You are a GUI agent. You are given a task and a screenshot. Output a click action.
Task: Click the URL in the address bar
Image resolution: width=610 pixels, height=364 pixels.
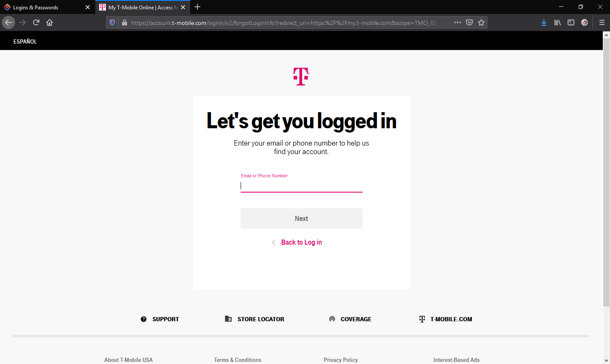(x=284, y=23)
